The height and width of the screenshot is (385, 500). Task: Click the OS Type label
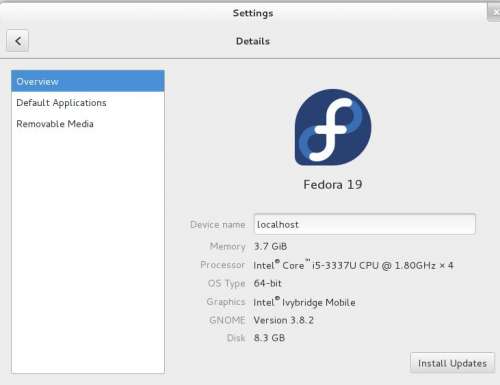227,283
